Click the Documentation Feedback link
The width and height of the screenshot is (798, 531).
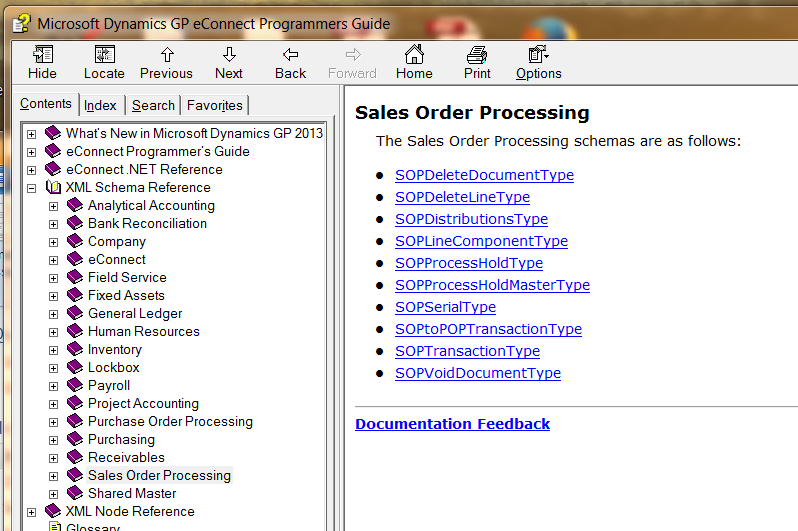coord(452,424)
